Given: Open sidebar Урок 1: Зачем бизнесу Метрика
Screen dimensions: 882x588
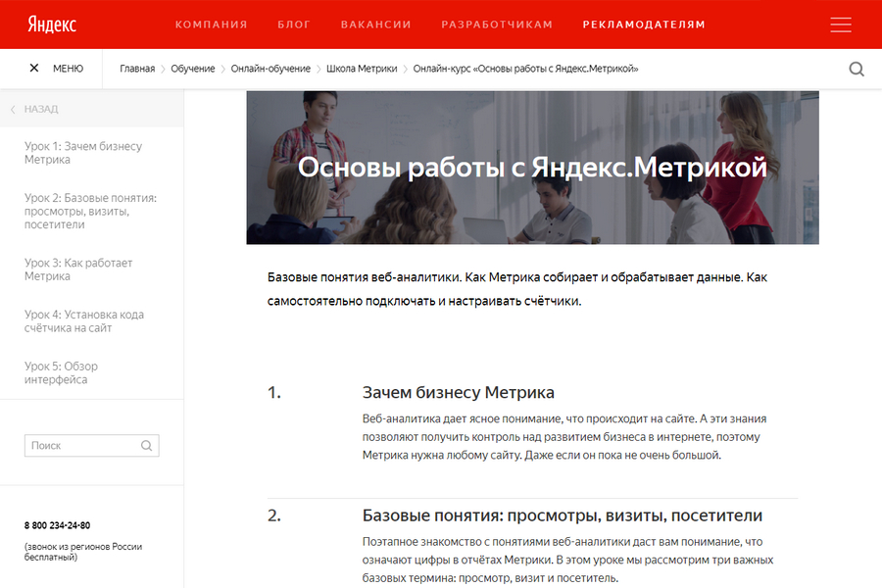Looking at the screenshot, I should (83, 153).
